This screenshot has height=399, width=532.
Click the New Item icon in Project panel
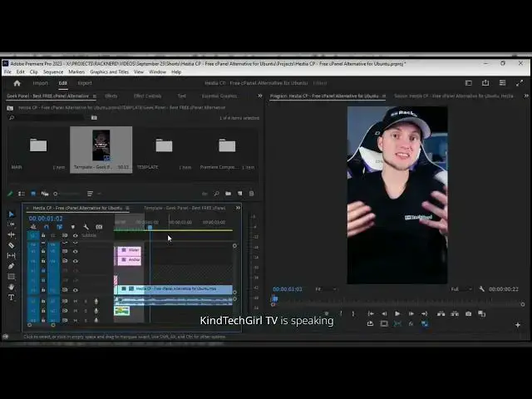click(240, 194)
